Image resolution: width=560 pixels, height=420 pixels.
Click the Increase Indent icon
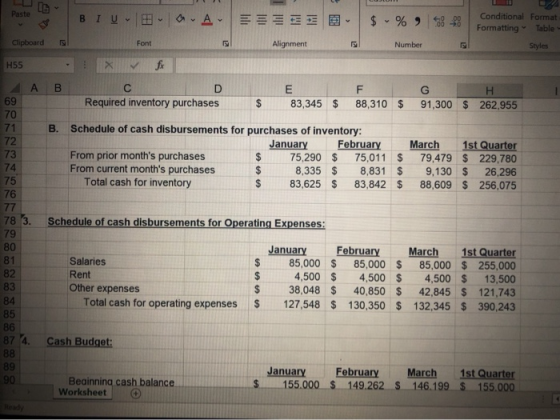pyautogui.click(x=311, y=20)
